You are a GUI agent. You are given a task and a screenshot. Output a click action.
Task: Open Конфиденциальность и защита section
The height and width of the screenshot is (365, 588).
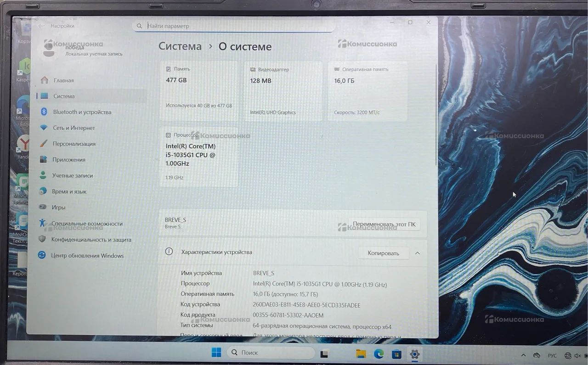pos(91,240)
